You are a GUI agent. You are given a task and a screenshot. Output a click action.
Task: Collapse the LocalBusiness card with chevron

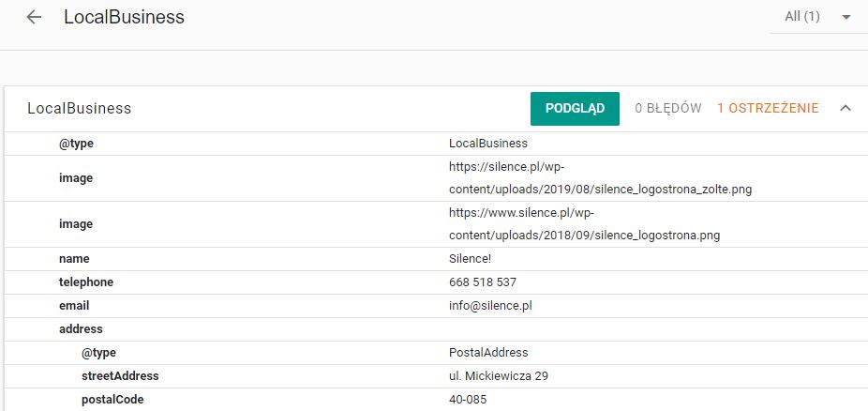[x=845, y=109]
